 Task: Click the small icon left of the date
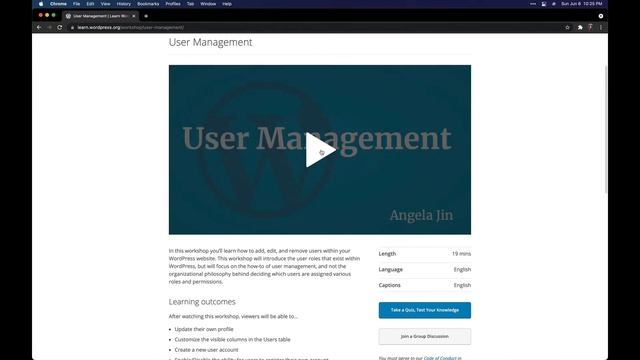coord(554,4)
